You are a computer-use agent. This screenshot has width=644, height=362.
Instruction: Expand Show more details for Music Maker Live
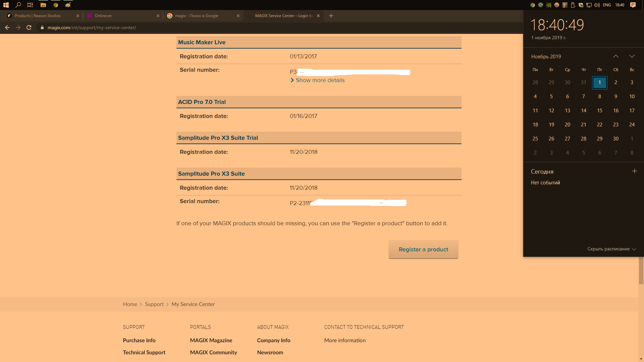point(320,80)
